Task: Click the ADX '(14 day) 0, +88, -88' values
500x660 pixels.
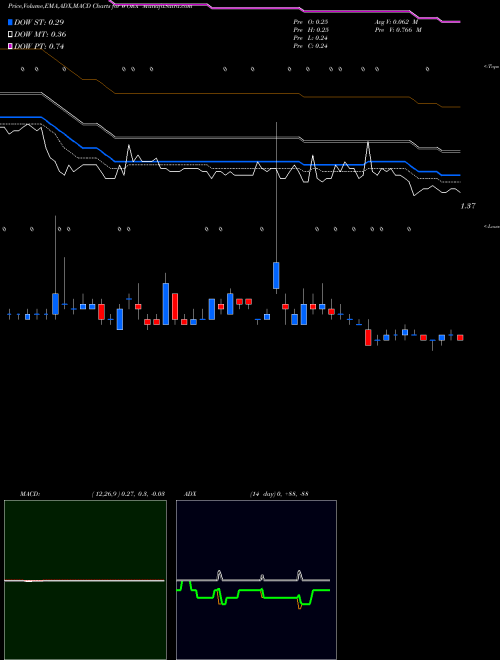Action: (279, 494)
